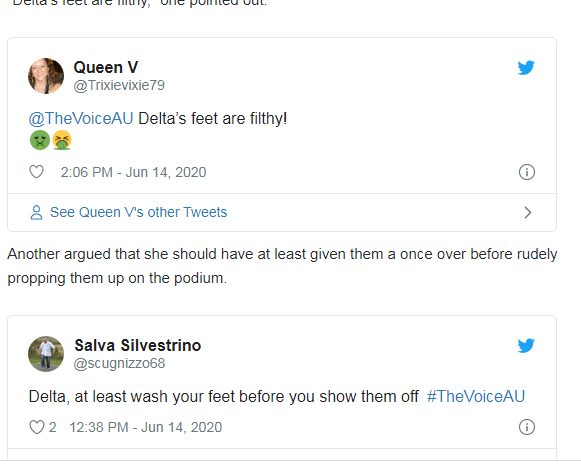Open info icon on Queen V's tweet
581x466 pixels.
[527, 172]
